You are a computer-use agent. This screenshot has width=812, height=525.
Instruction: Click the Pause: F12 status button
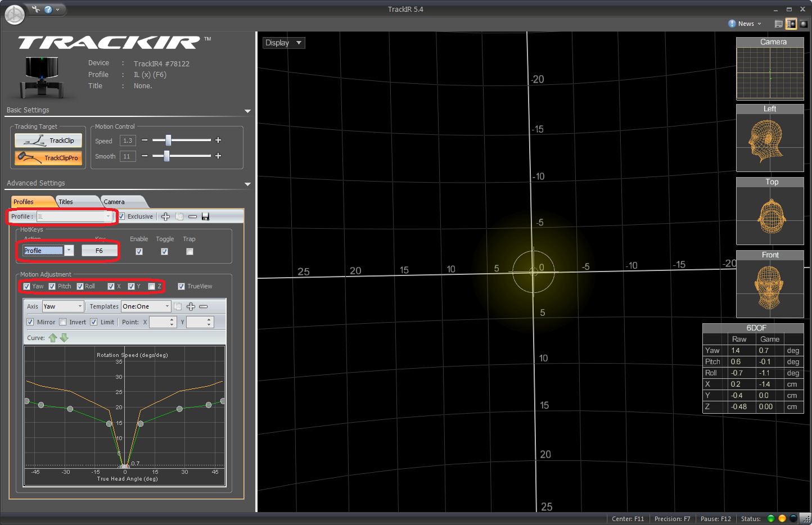click(716, 519)
